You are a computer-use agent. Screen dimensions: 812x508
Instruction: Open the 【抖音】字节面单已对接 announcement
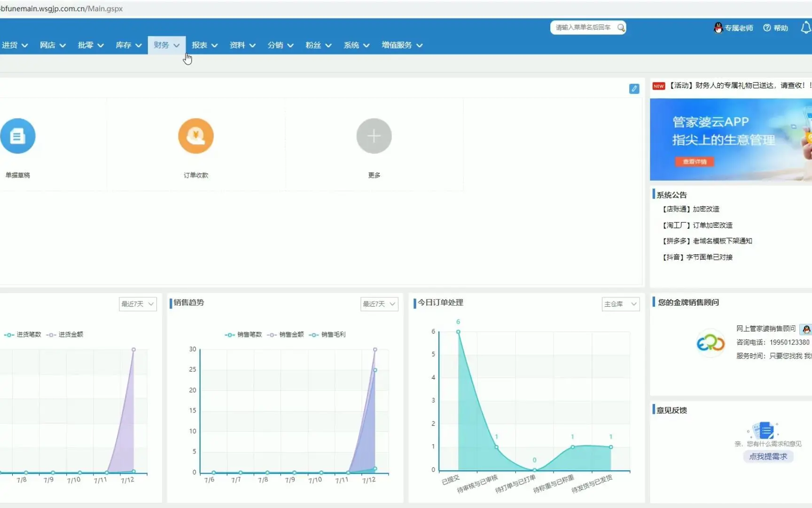697,257
